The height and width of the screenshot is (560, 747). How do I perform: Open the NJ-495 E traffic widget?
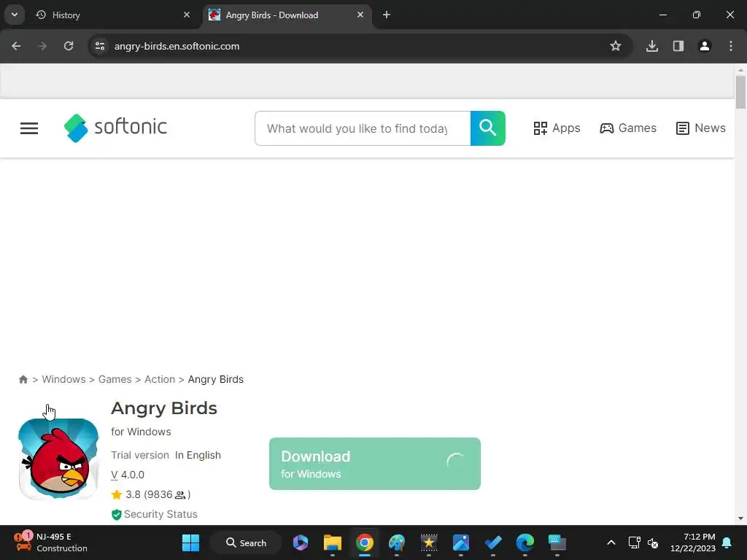pos(50,542)
